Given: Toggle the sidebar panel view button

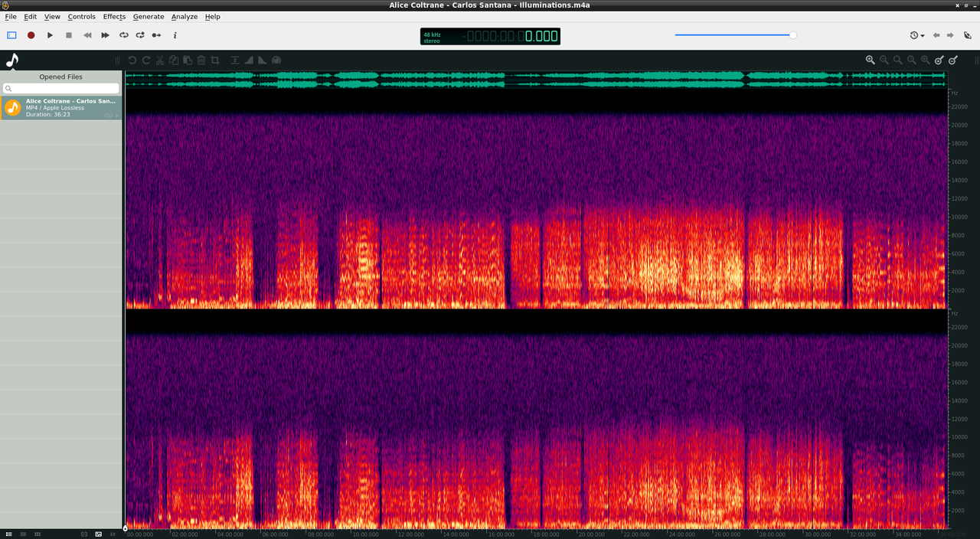Looking at the screenshot, I should pyautogui.click(x=11, y=35).
